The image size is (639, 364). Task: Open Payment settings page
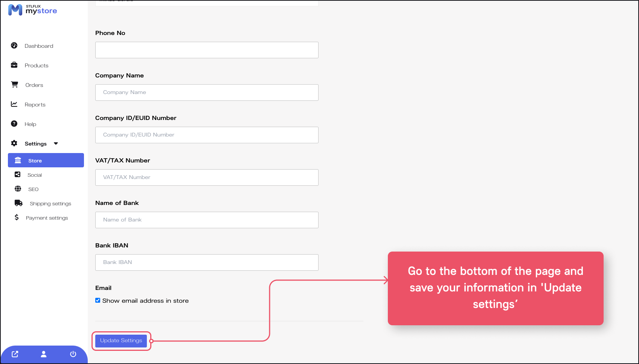pyautogui.click(x=47, y=218)
